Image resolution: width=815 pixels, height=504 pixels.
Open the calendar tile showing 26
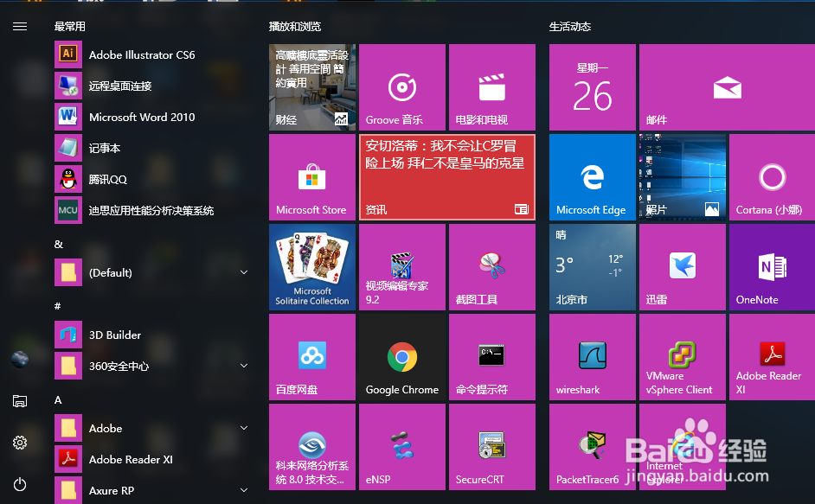[593, 87]
